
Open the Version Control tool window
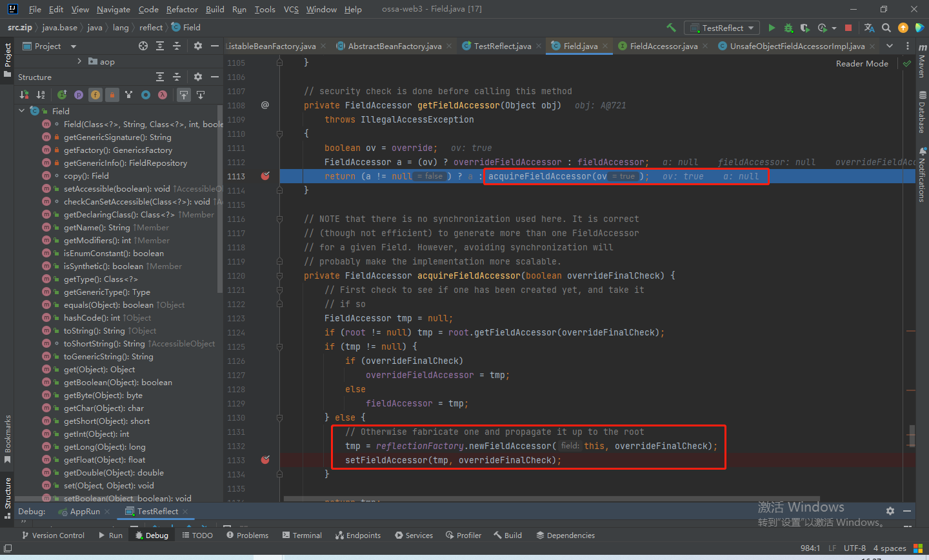pyautogui.click(x=53, y=535)
